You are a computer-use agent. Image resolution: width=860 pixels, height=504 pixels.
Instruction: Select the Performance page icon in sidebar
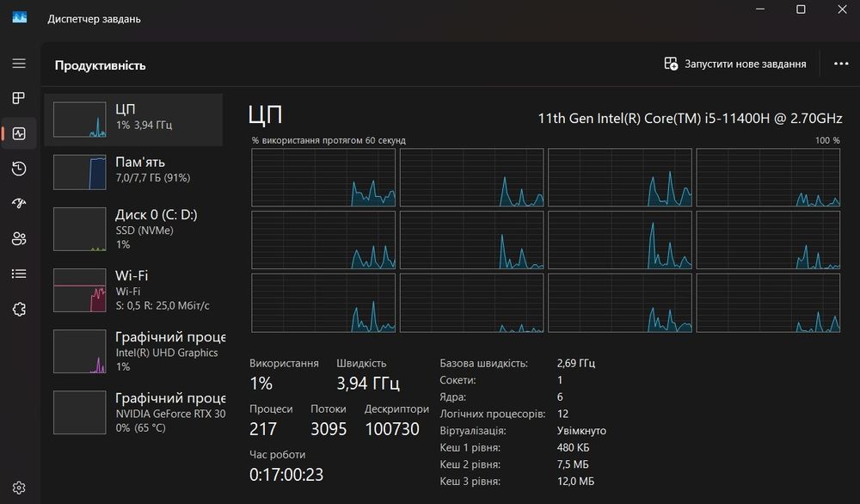pos(19,133)
